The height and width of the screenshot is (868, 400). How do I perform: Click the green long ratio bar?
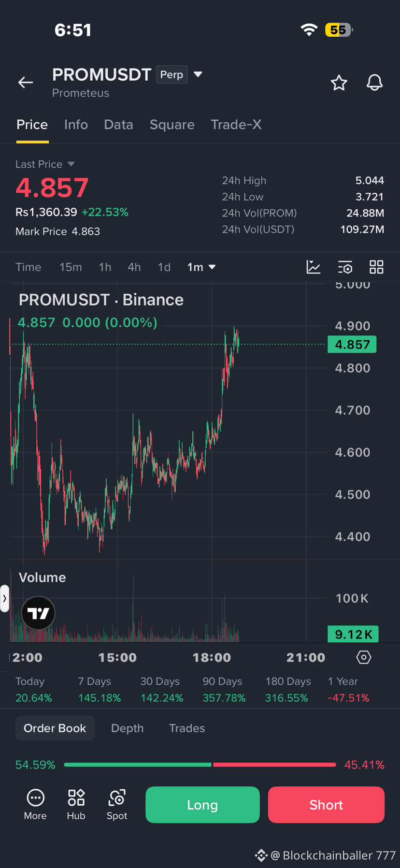click(x=138, y=765)
